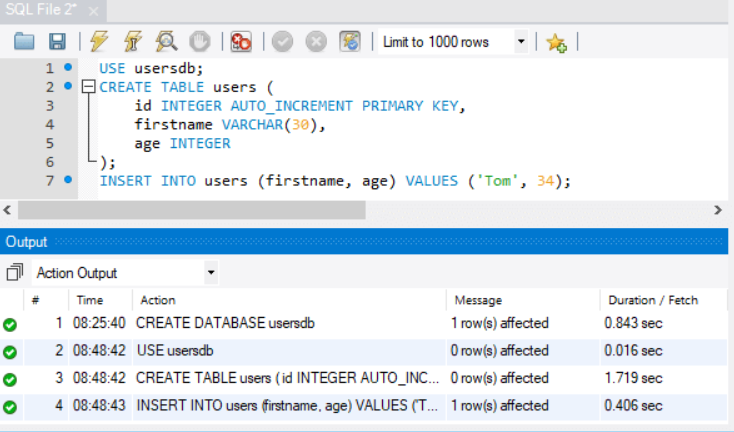This screenshot has height=432, width=734.
Task: Stop query execution with the hand icon
Action: pyautogui.click(x=200, y=42)
